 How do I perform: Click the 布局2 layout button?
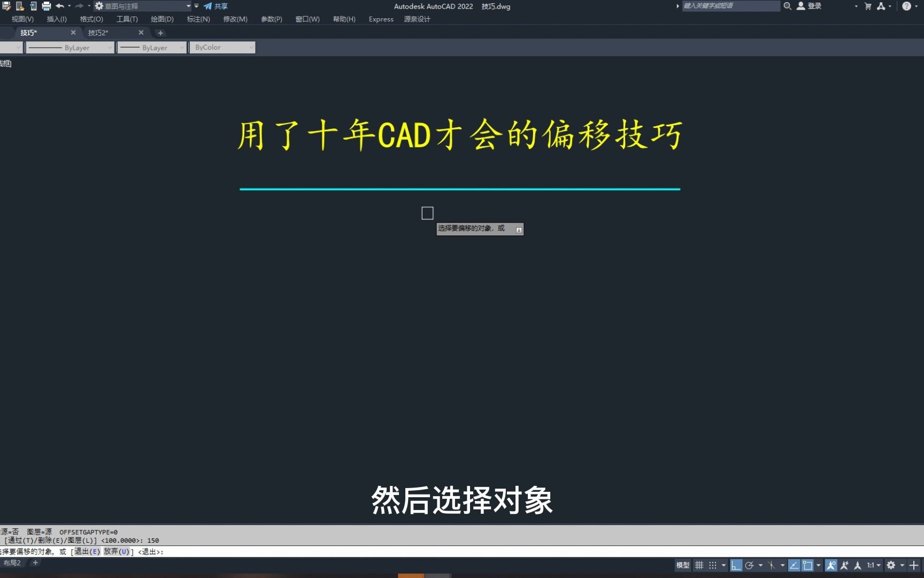13,563
